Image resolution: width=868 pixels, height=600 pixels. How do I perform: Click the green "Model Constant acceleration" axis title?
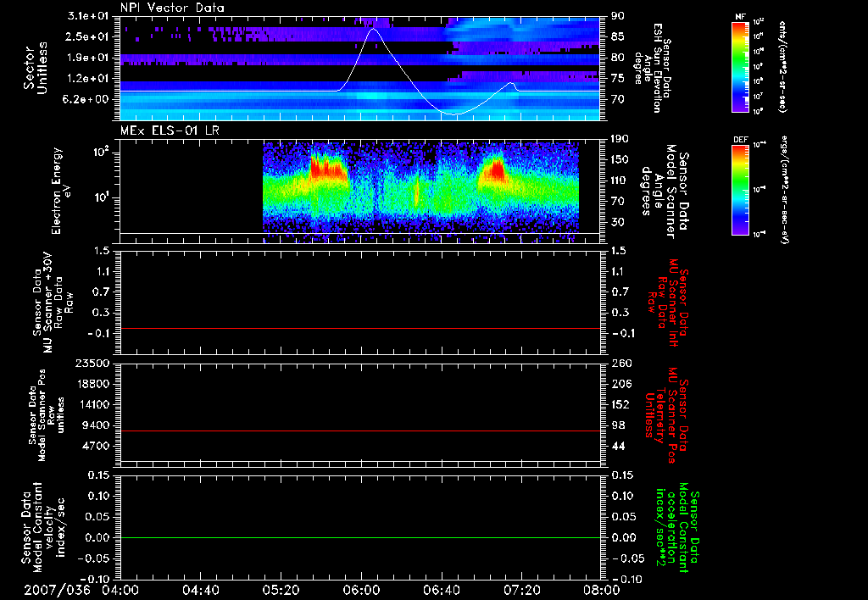coord(677,527)
